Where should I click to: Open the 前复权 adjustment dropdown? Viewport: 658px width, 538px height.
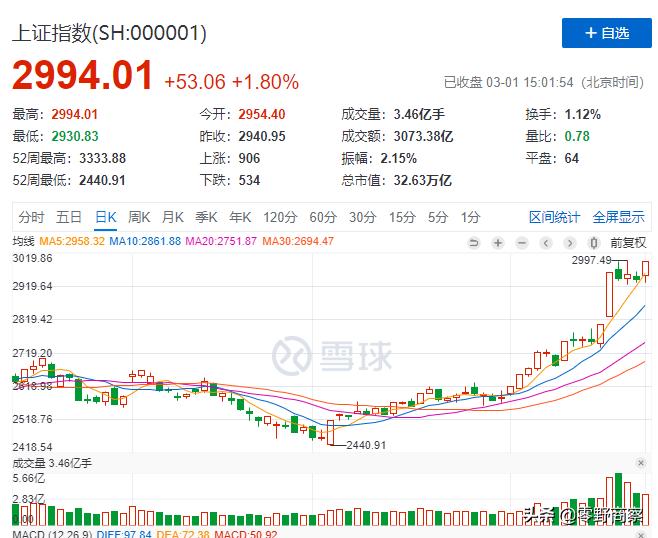(x=628, y=243)
